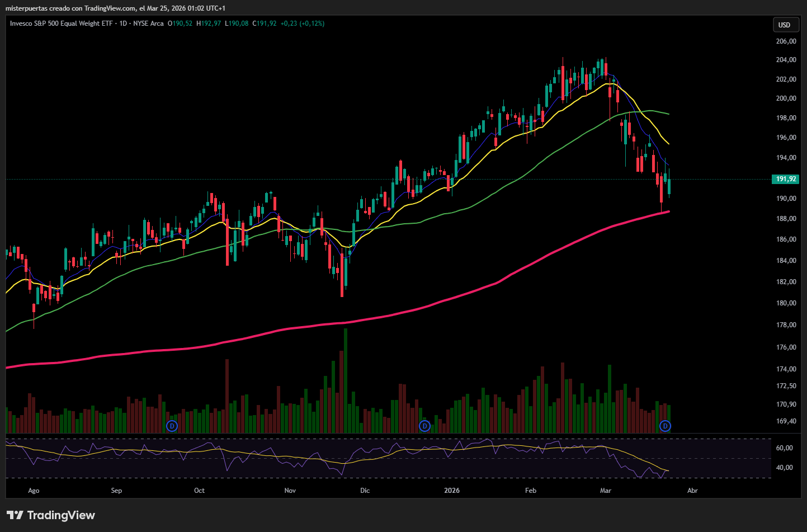Click the 182,00 price axis label
Viewport: 807px width, 532px height.
pos(786,282)
